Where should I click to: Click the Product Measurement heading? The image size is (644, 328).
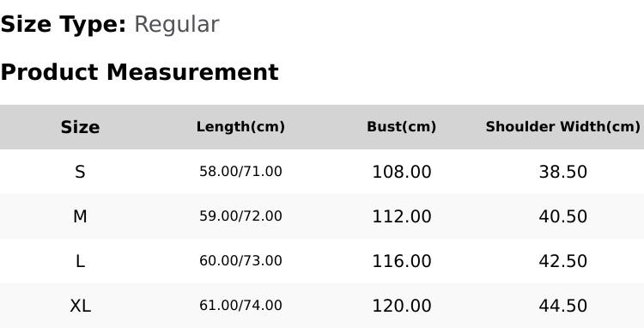point(140,72)
